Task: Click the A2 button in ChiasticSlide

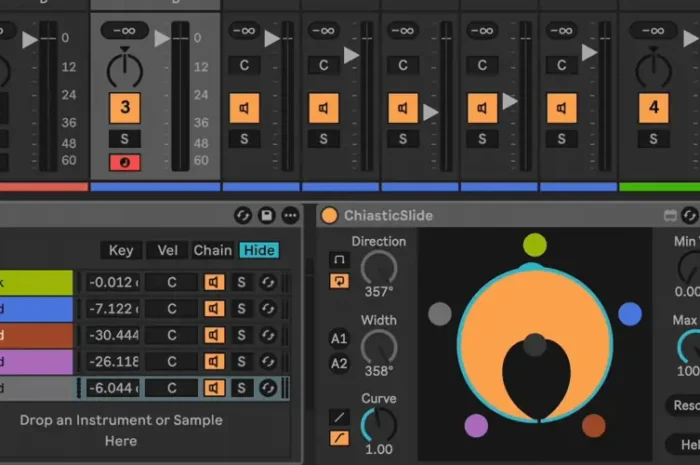Action: [339, 364]
